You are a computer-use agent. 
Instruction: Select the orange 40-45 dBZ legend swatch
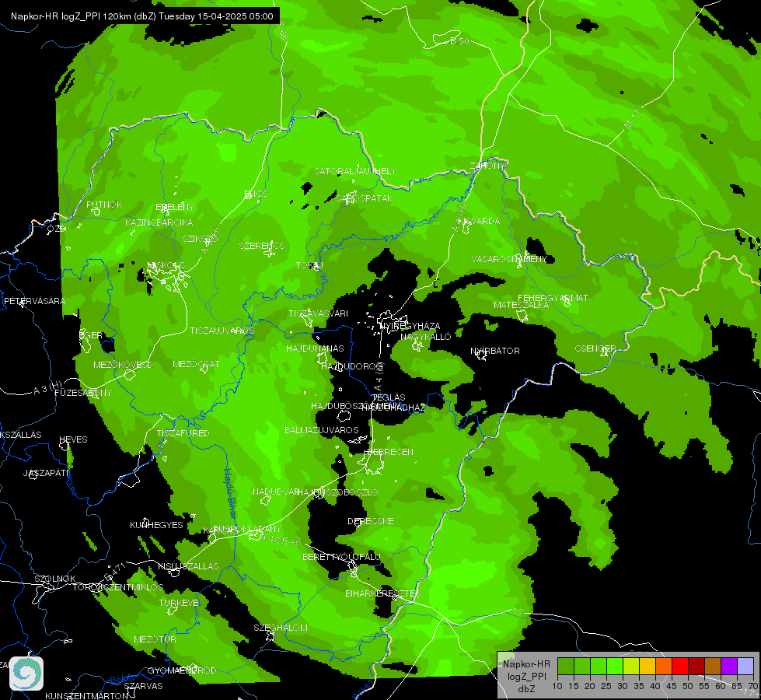pyautogui.click(x=664, y=667)
